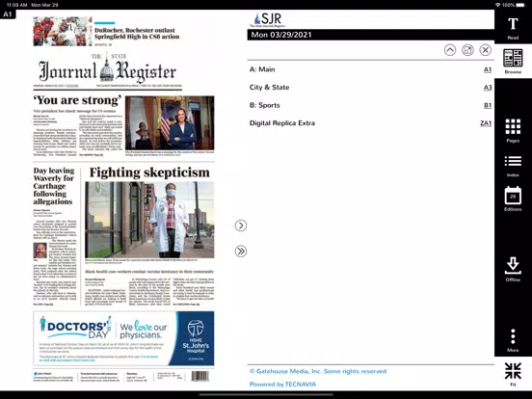Click Powered by TECNAVIA link
Viewport: 532px width, 399px height.
pyautogui.click(x=282, y=385)
